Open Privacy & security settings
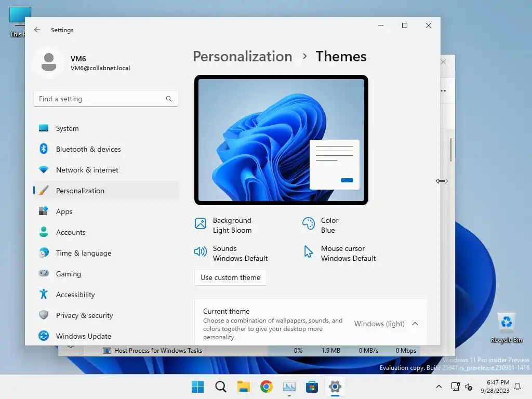The width and height of the screenshot is (532, 399). (x=106, y=315)
